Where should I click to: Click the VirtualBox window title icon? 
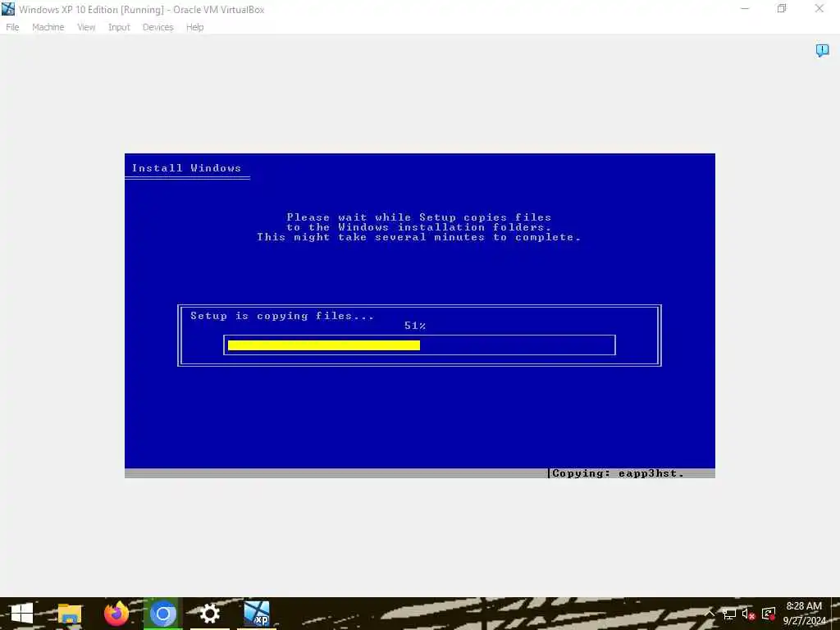8,9
